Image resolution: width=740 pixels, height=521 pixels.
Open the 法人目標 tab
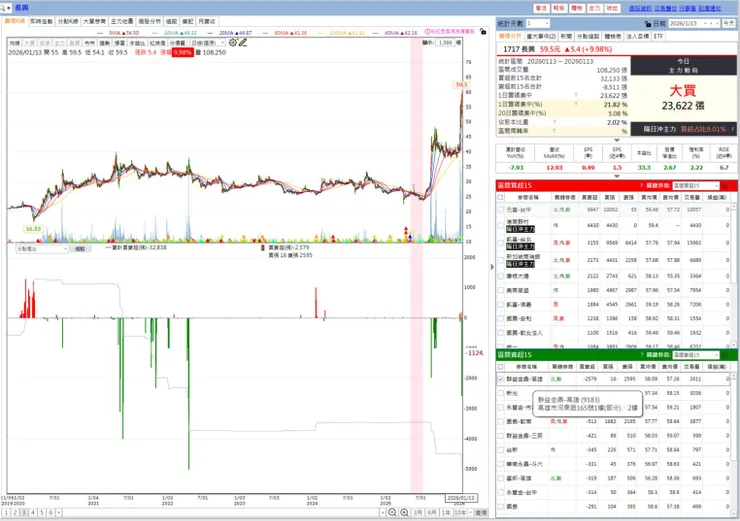pyautogui.click(x=638, y=36)
